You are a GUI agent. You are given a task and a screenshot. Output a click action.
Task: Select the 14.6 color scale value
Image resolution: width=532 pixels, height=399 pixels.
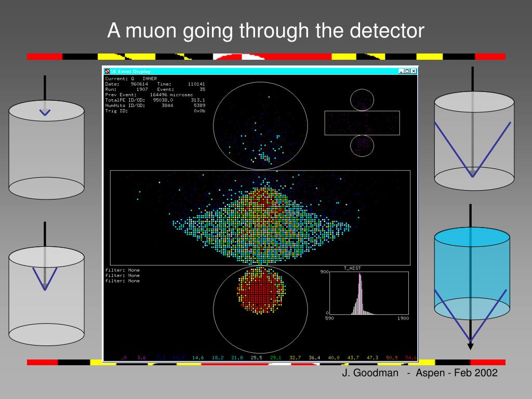[198, 357]
